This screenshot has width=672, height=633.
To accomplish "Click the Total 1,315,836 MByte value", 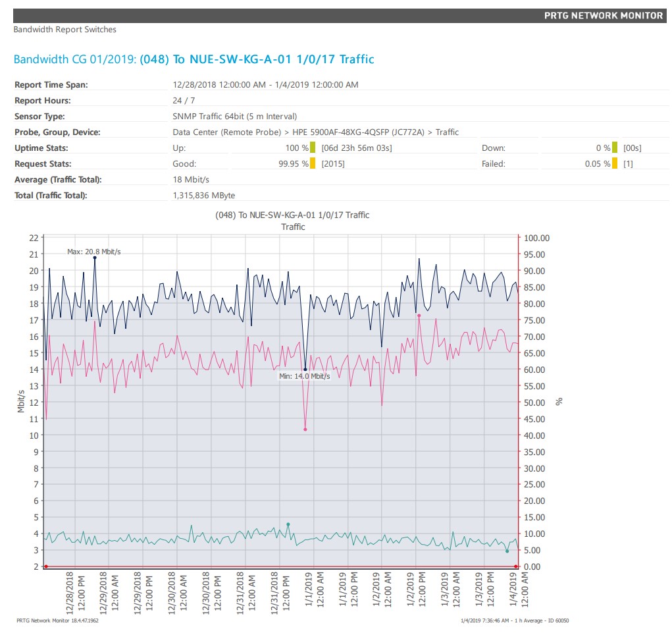I will tap(203, 196).
